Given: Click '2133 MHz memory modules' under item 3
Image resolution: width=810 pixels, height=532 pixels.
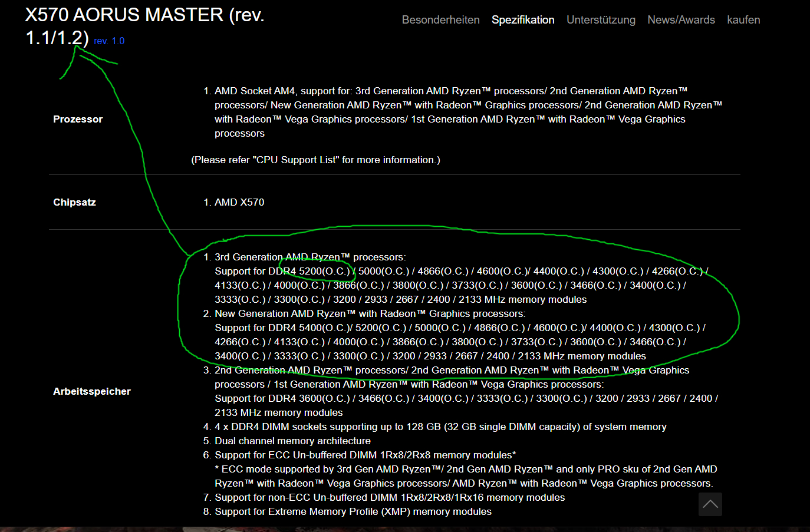Looking at the screenshot, I should (279, 412).
